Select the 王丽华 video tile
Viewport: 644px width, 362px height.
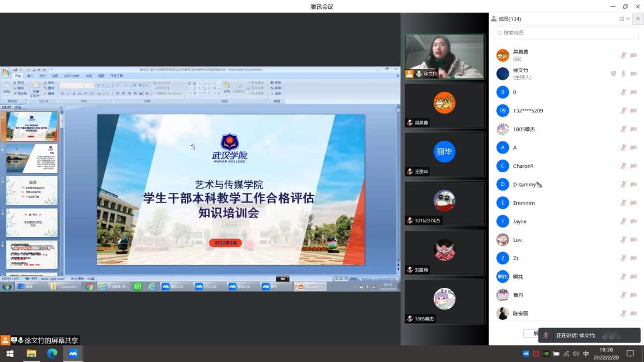(445, 155)
